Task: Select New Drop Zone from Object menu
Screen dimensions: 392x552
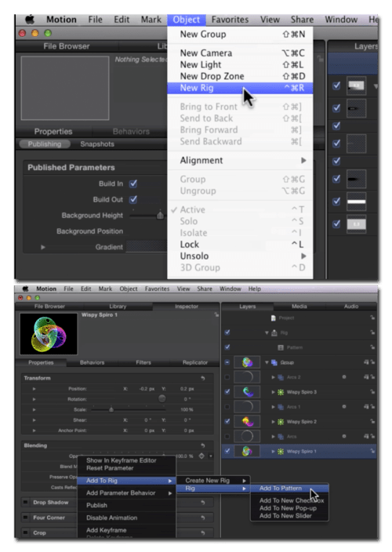Action: tap(240, 76)
